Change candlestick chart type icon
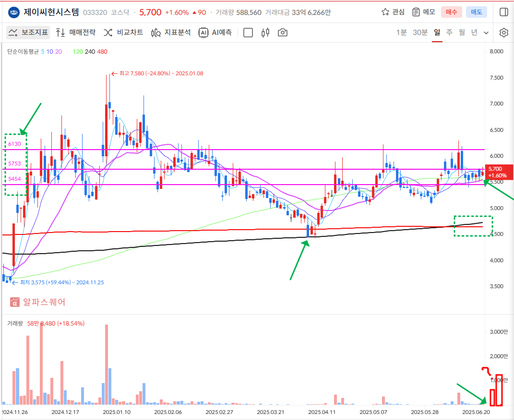514x420 pixels. click(265, 33)
